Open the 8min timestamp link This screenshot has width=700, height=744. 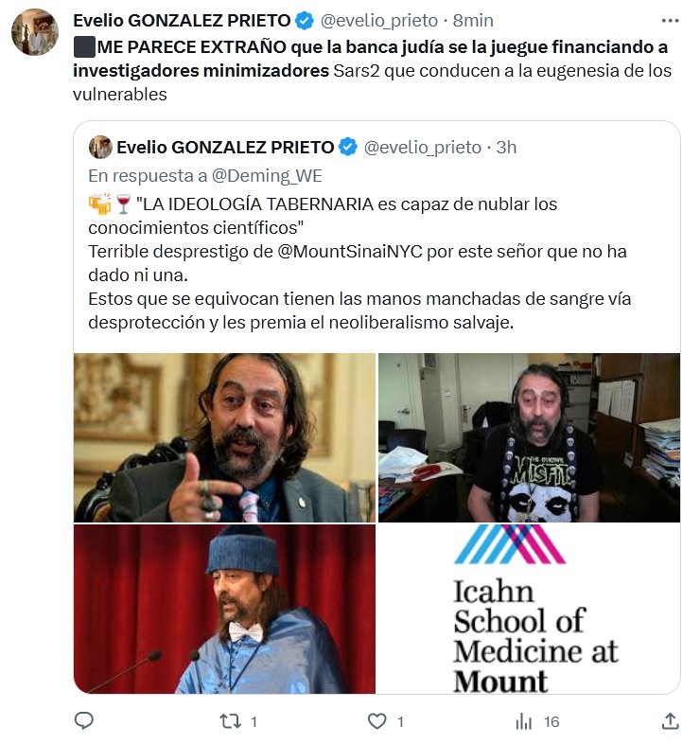473,21
